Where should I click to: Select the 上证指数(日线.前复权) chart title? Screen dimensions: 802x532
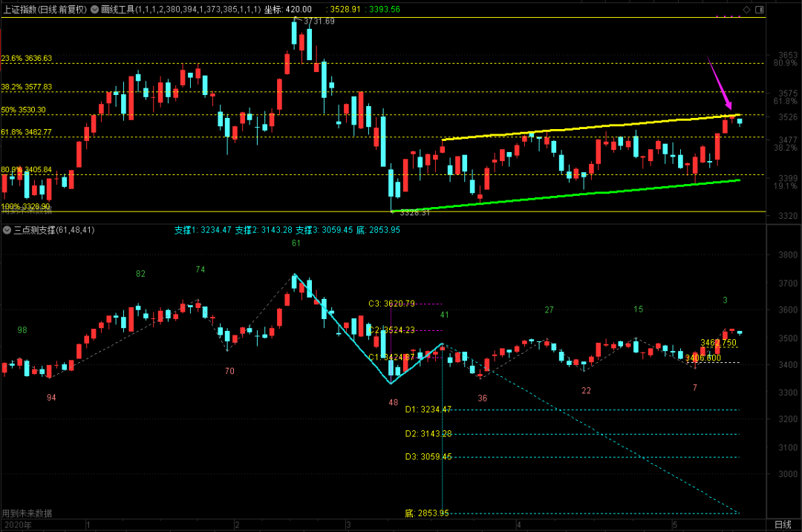click(45, 9)
